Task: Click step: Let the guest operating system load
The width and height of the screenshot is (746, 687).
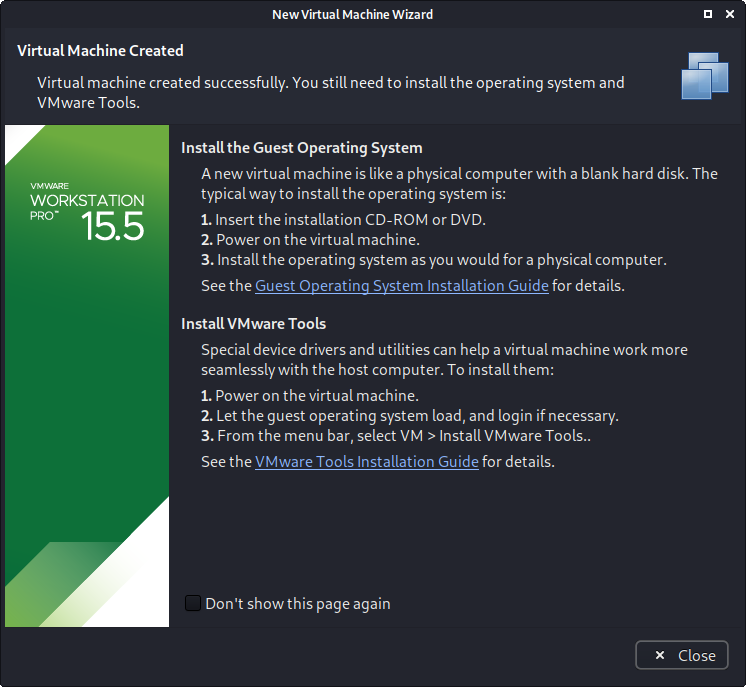Action: coord(410,416)
